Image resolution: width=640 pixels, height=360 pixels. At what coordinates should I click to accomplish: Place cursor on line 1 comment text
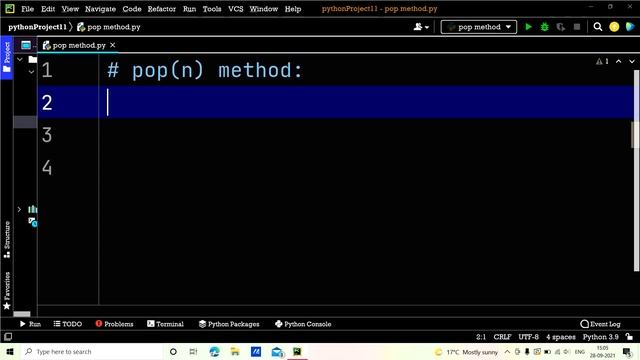205,70
